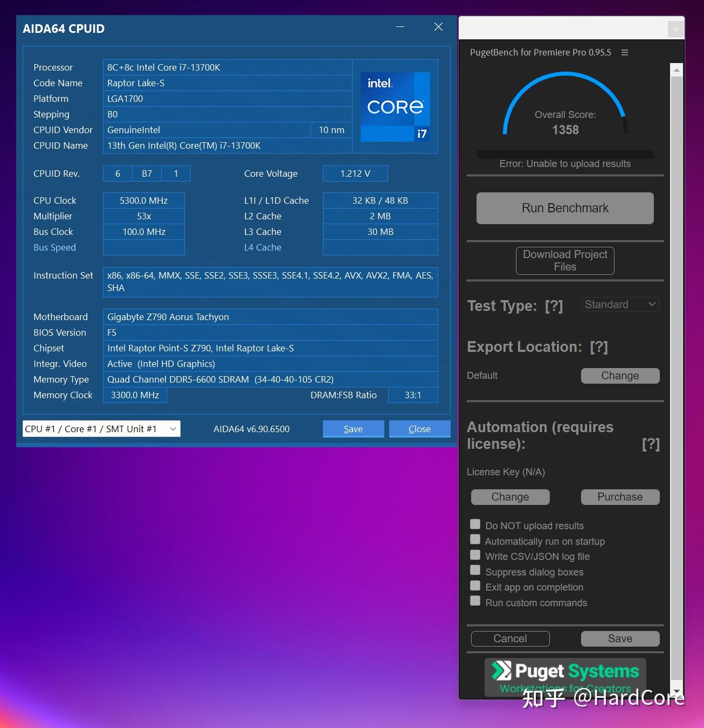The height and width of the screenshot is (728, 704).
Task: Click the empty Bus Speed value field
Action: click(x=144, y=247)
